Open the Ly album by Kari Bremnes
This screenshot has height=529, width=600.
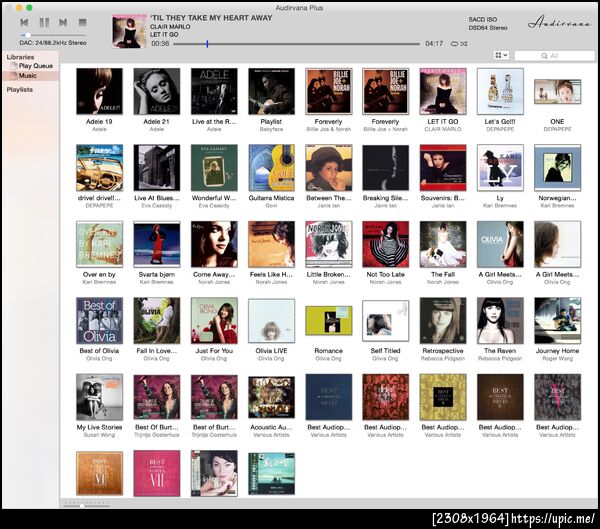[500, 168]
